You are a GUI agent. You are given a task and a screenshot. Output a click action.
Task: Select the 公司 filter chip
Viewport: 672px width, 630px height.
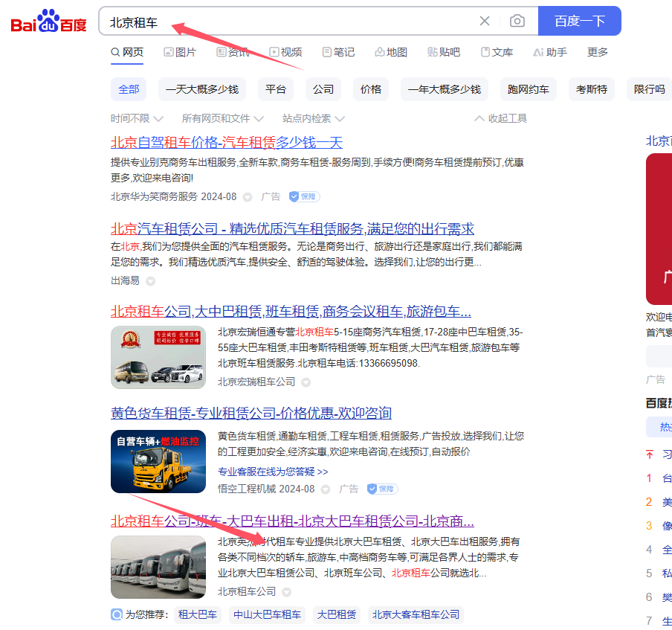click(x=323, y=89)
